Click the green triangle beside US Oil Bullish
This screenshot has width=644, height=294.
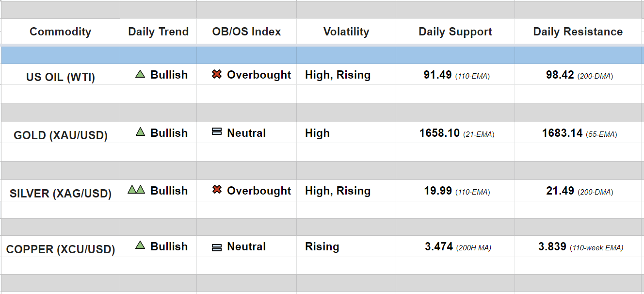click(x=140, y=75)
